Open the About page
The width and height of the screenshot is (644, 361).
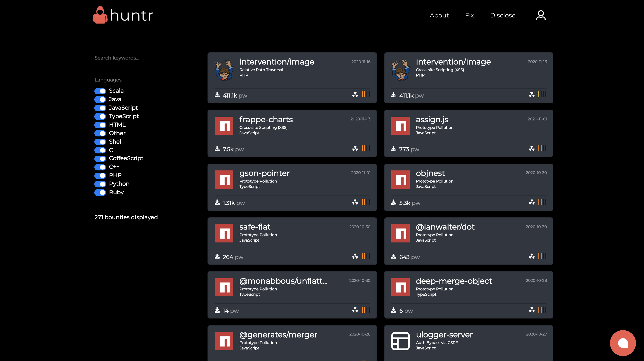(439, 15)
